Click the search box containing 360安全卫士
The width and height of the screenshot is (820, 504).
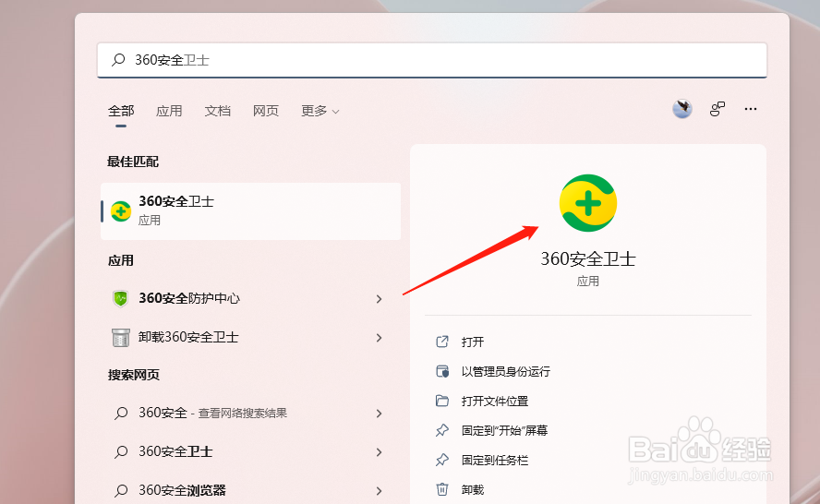[x=432, y=60]
